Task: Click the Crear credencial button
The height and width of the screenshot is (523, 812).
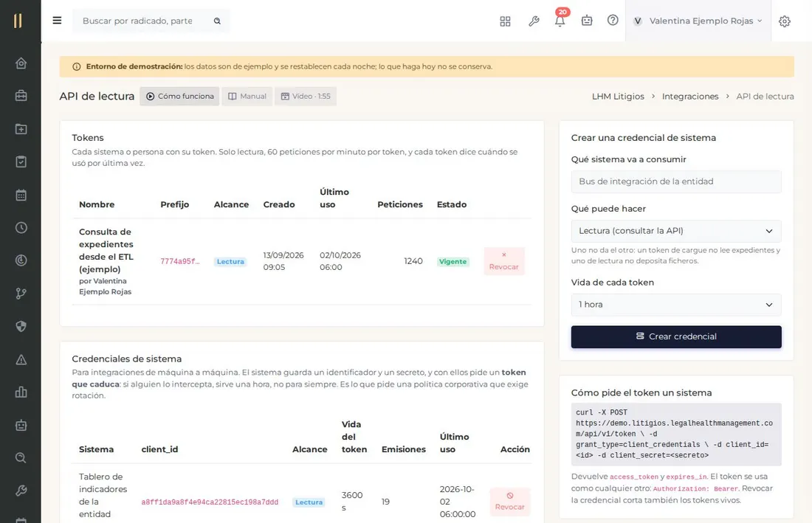Action: click(x=675, y=337)
